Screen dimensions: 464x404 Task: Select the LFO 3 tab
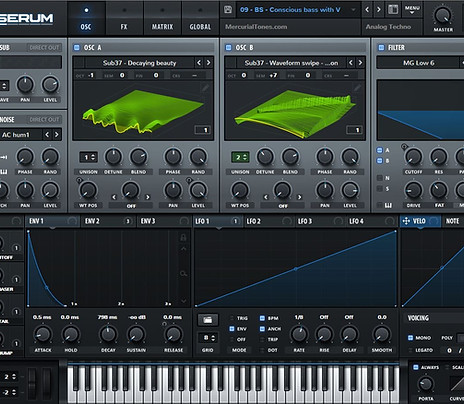(x=320, y=221)
